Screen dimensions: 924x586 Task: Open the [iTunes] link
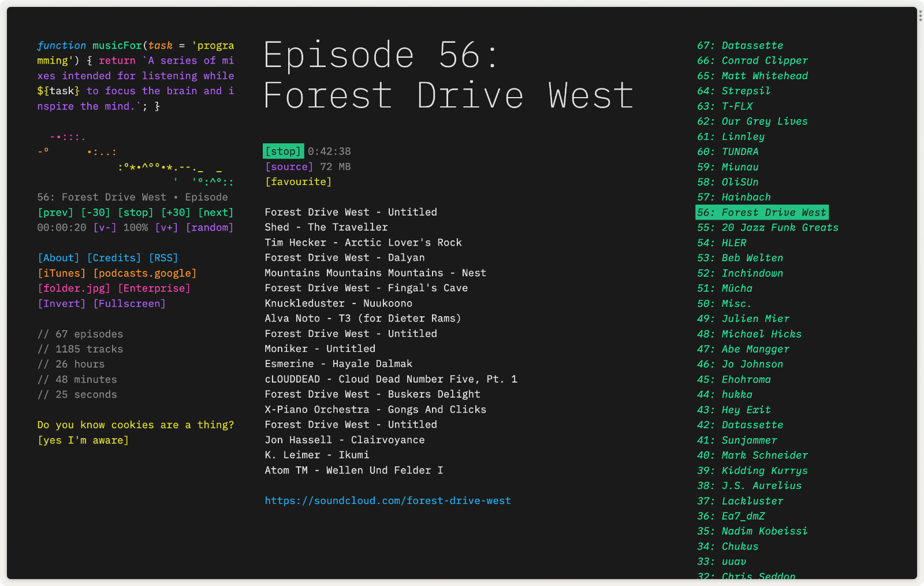tap(62, 273)
